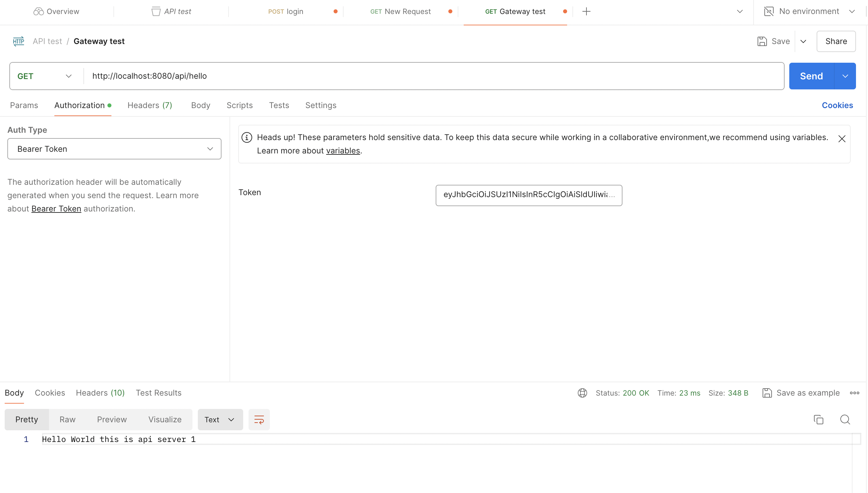Click the info icon in the warning banner
Image resolution: width=868 pixels, height=493 pixels.
pyautogui.click(x=247, y=137)
